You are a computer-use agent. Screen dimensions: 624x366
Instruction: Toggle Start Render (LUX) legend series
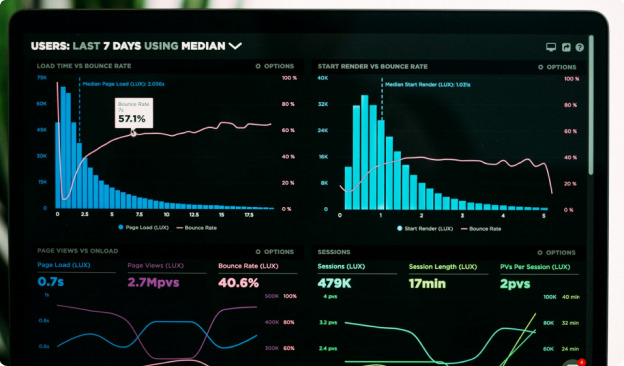click(x=425, y=229)
